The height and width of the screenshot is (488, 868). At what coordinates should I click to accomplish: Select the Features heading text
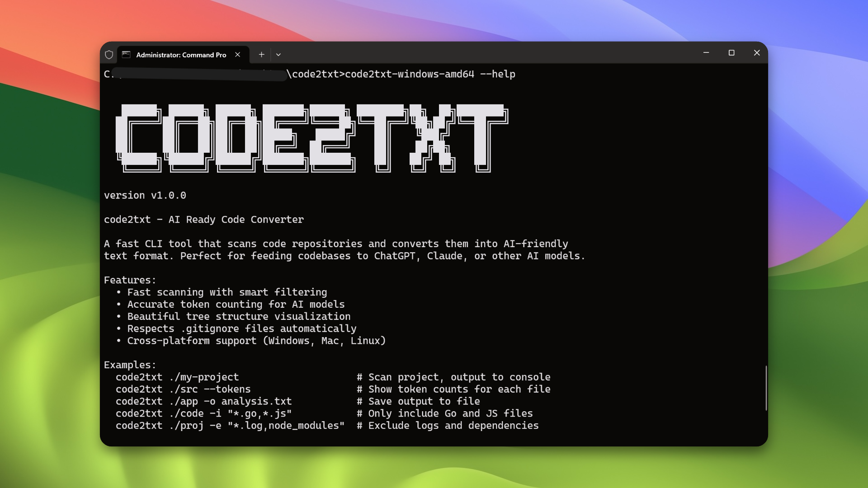tap(130, 280)
